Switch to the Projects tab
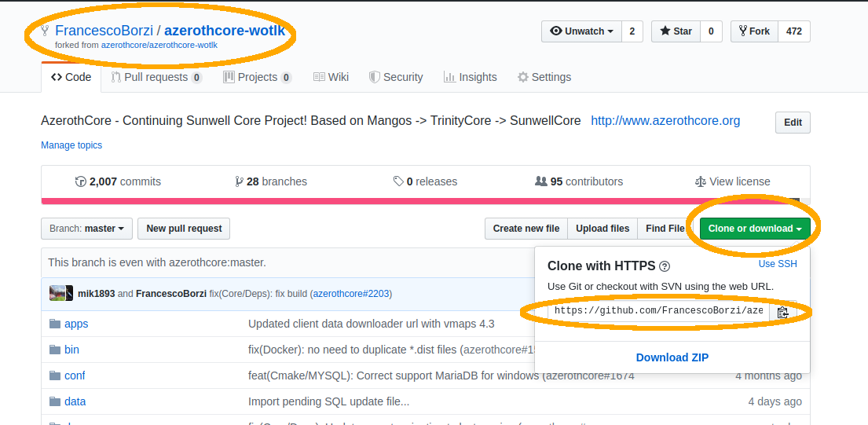The height and width of the screenshot is (425, 868). [x=258, y=78]
